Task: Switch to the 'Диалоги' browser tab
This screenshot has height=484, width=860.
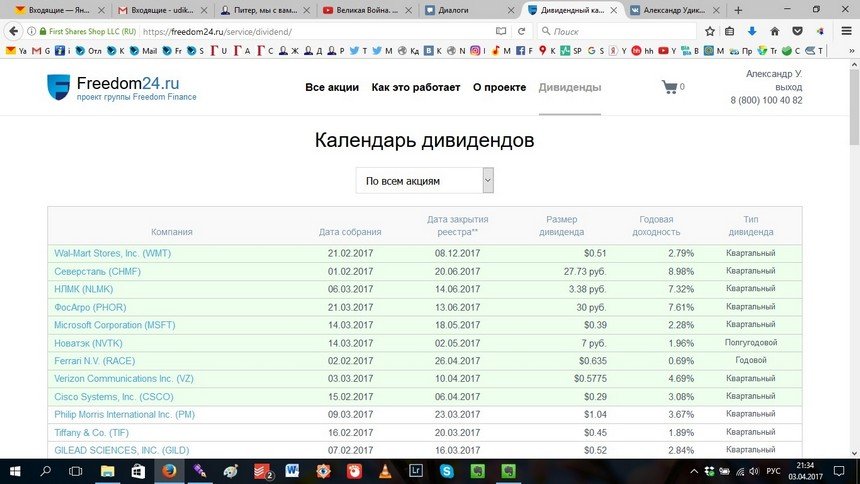Action: (x=471, y=10)
